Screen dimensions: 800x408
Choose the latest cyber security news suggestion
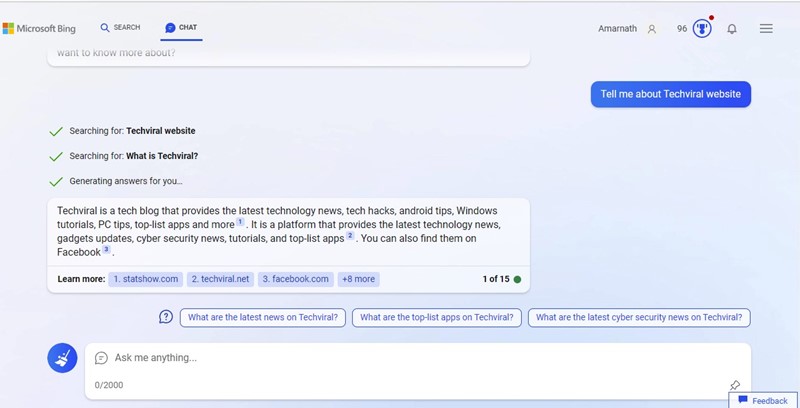639,317
